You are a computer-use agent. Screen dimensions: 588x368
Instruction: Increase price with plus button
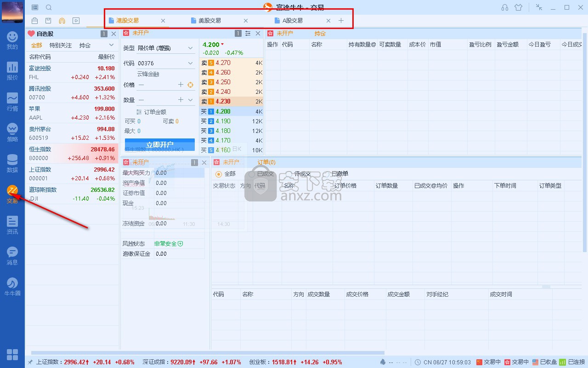(x=181, y=85)
